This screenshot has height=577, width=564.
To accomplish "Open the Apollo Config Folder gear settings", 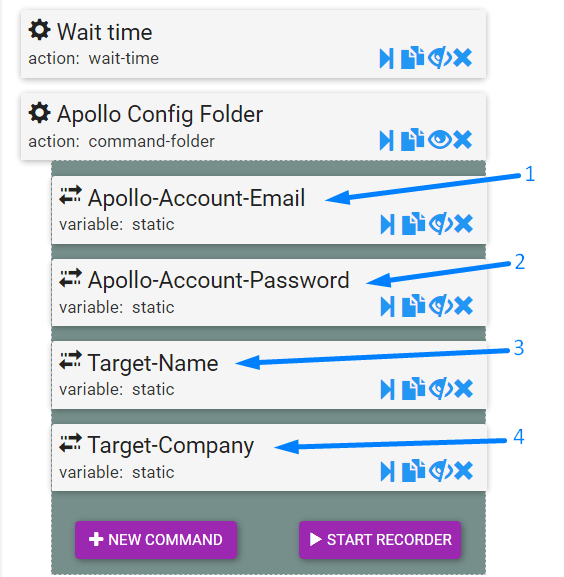I will point(39,113).
